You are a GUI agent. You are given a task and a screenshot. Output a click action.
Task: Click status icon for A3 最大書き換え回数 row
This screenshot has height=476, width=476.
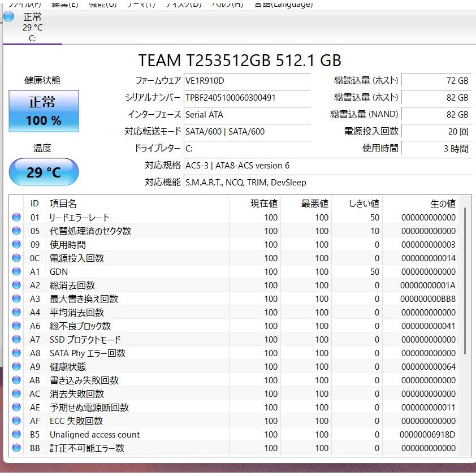click(x=16, y=298)
